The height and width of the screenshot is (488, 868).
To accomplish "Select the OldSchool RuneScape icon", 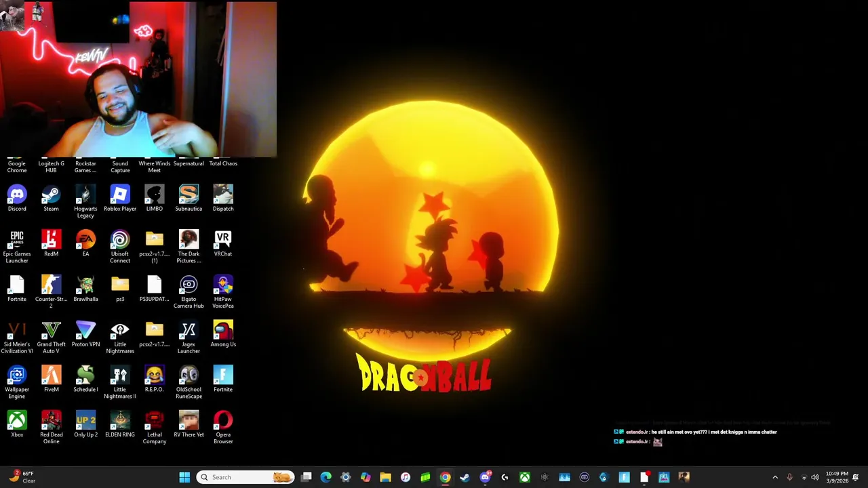I will [189, 382].
